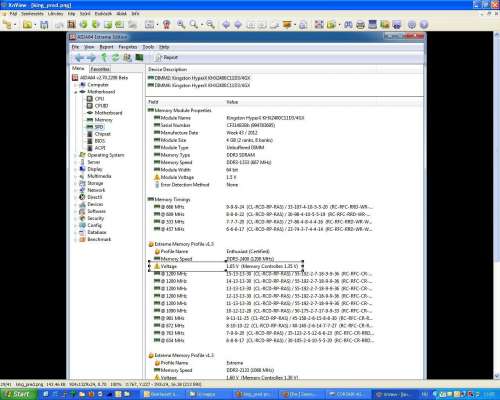The width and height of the screenshot is (500, 400).
Task: Expand the Computer tree node
Action: pyautogui.click(x=76, y=85)
